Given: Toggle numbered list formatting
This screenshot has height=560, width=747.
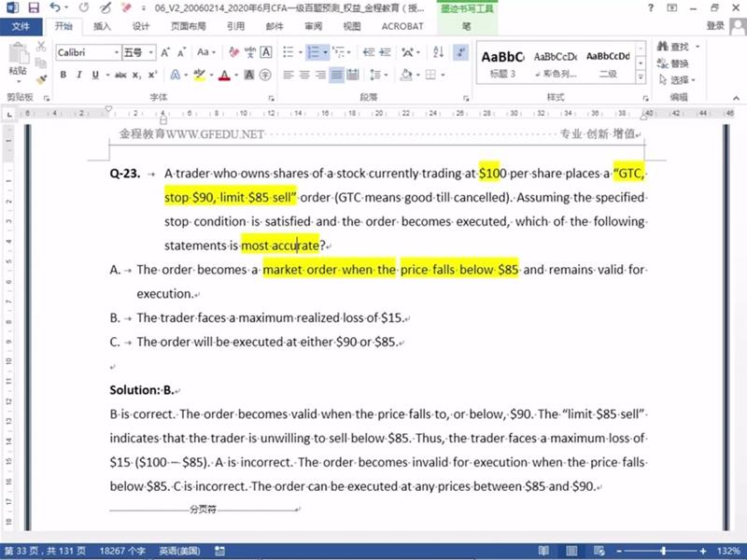Looking at the screenshot, I should coord(313,52).
